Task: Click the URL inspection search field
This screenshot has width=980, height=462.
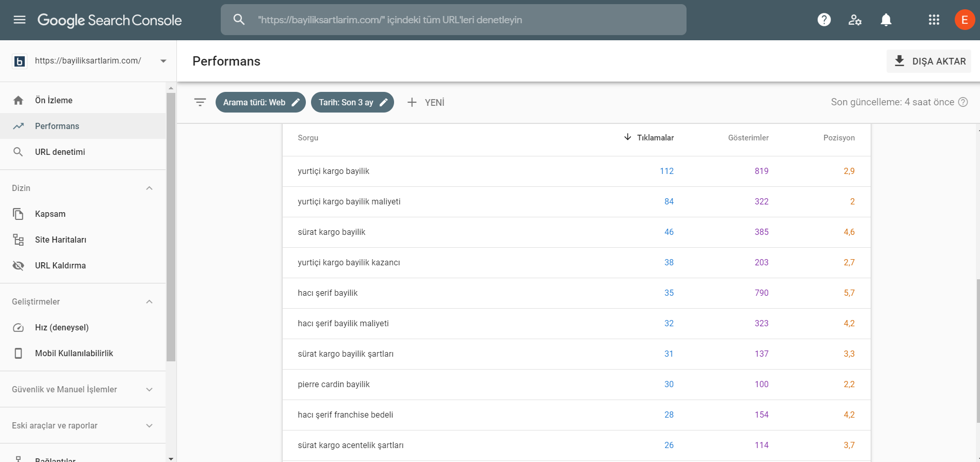Action: pos(453,20)
